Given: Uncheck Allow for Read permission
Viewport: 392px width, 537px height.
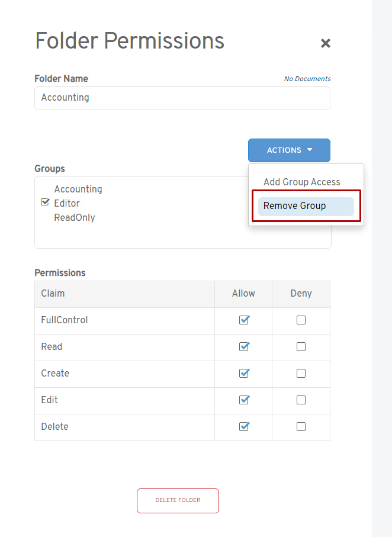Looking at the screenshot, I should [x=243, y=347].
